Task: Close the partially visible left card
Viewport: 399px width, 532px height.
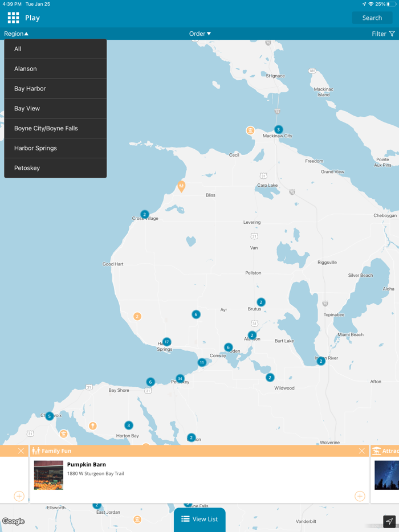Action: pyautogui.click(x=21, y=451)
